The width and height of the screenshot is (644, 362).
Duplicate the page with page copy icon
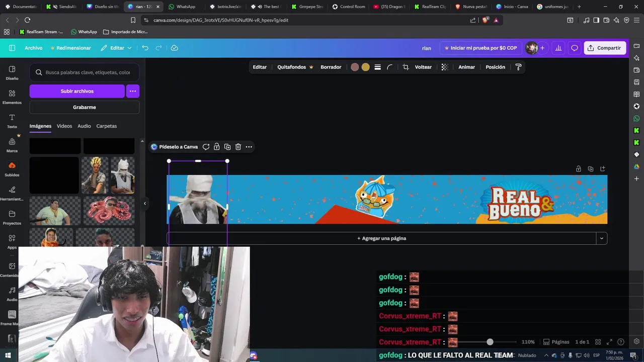pos(591,169)
